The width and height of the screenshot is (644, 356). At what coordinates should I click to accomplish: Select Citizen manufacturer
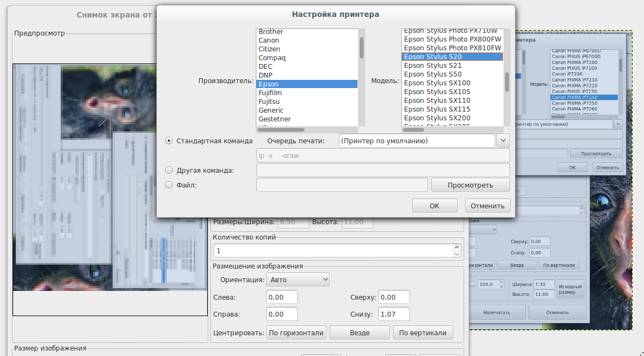tap(307, 49)
